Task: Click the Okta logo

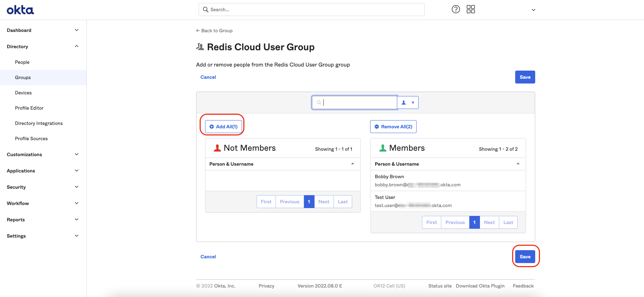Action: click(x=20, y=10)
